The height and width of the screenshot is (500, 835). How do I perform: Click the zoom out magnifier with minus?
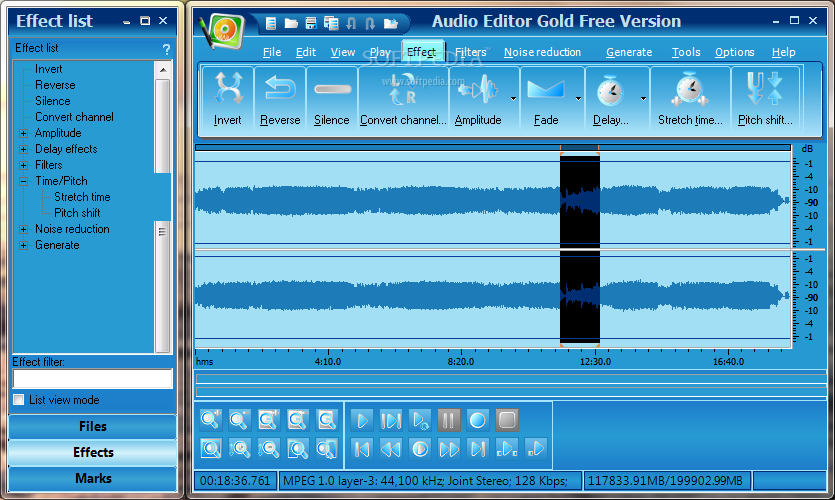tap(240, 420)
